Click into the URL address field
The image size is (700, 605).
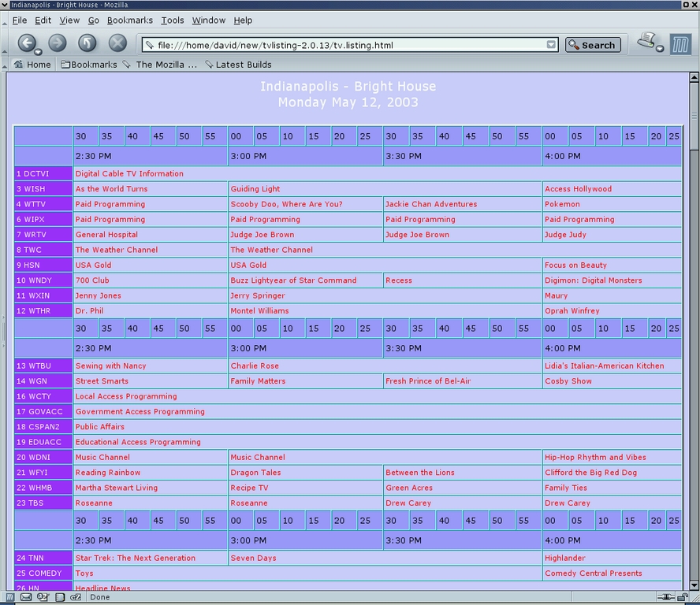click(347, 45)
